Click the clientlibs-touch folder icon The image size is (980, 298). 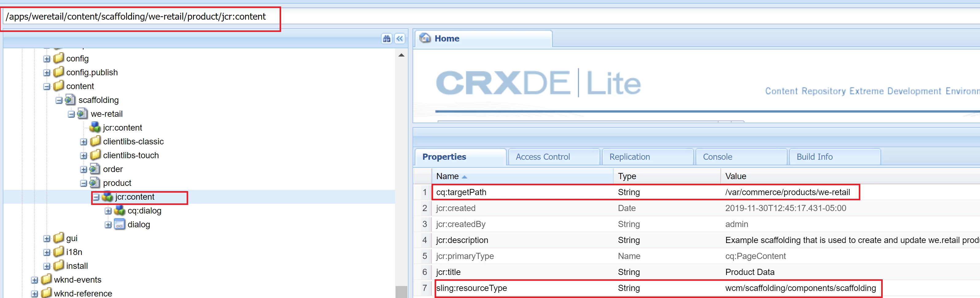tap(95, 155)
